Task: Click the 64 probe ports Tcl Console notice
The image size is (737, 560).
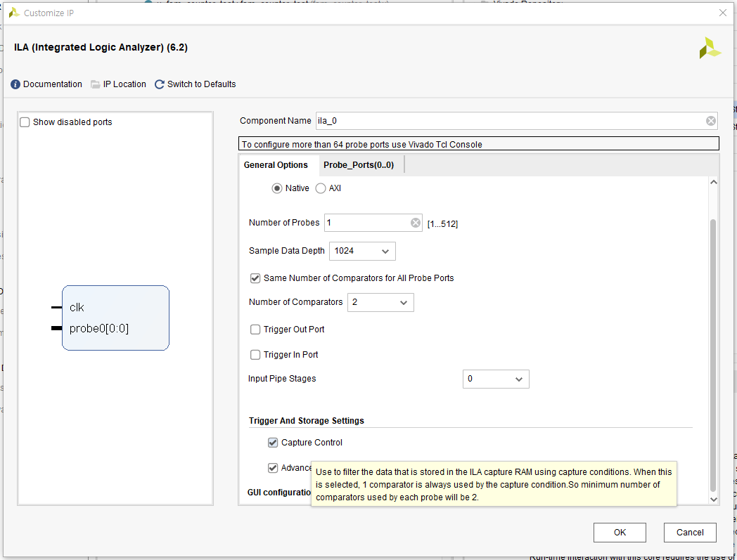Action: point(478,144)
